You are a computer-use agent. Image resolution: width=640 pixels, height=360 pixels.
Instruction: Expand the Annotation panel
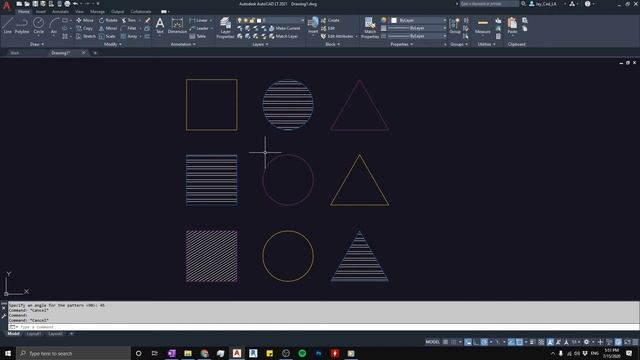click(x=183, y=44)
